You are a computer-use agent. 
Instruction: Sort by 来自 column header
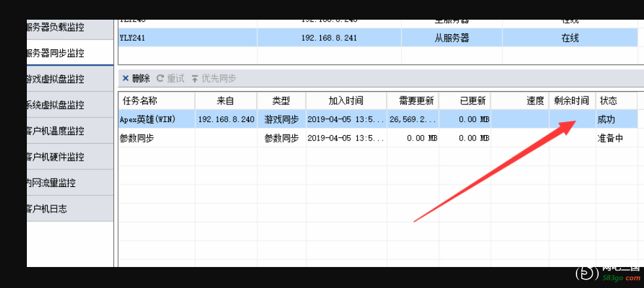click(226, 100)
